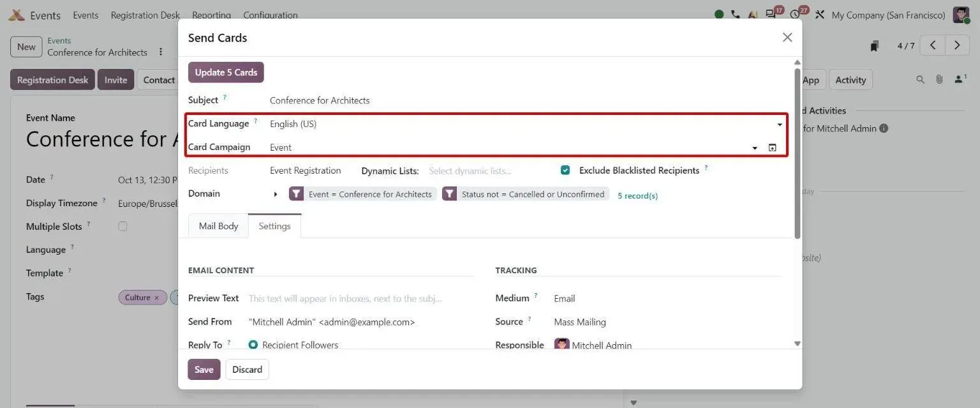
Task: Go to the previous record arrow
Action: 933,45
